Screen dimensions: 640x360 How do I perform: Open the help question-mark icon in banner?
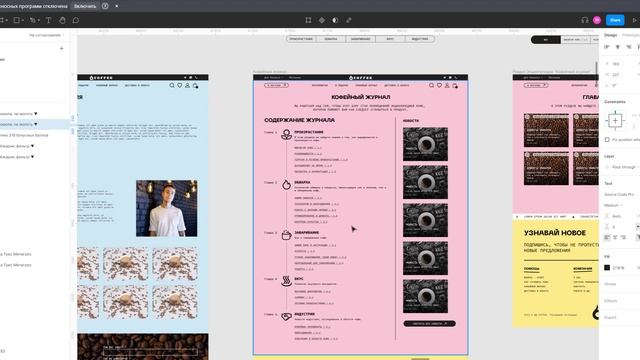105,6
